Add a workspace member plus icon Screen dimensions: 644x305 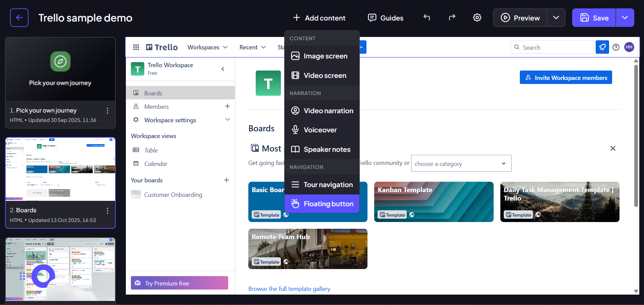pos(228,106)
